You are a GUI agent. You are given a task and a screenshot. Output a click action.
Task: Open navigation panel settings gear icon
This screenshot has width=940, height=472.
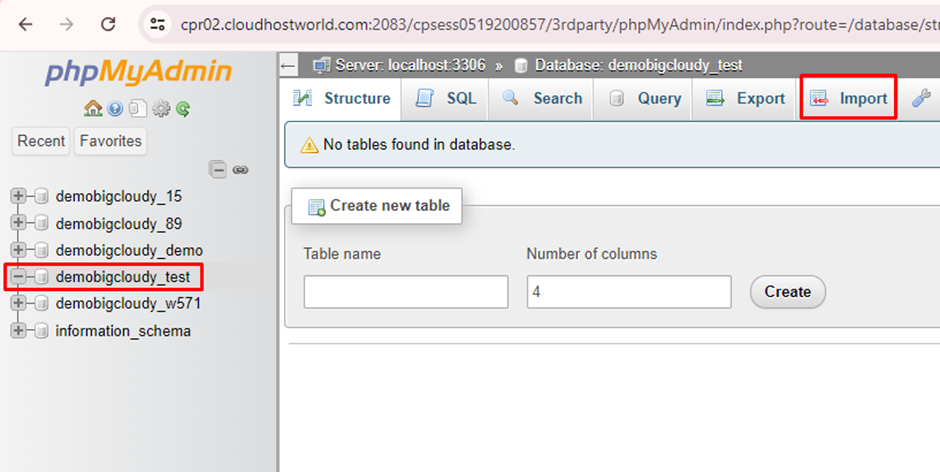[x=161, y=109]
